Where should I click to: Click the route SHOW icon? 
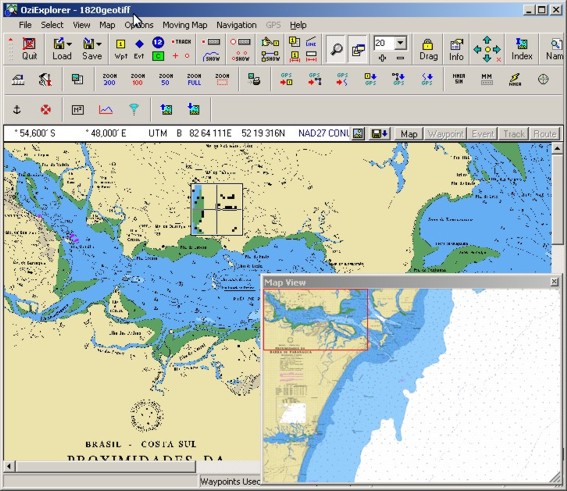click(270, 56)
